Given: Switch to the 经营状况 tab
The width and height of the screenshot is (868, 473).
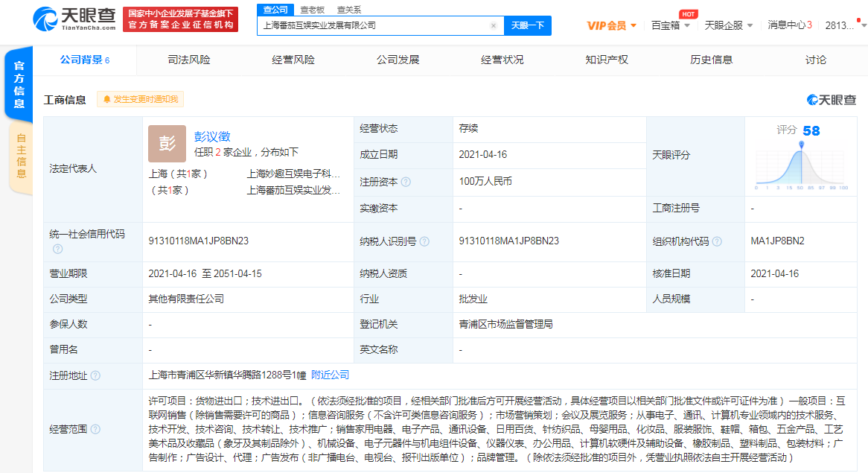Looking at the screenshot, I should tap(502, 60).
